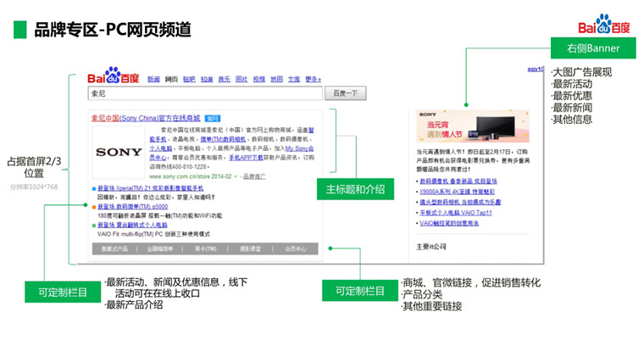Click the 其他重要链接 bullet text
Image resolution: width=644 pixels, height=363 pixels.
[x=431, y=306]
